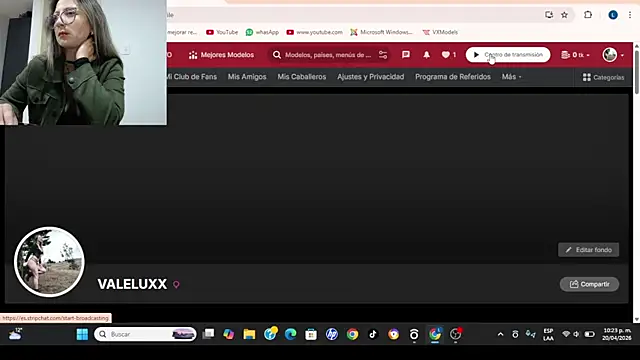
Task: Open Windows Start menu
Action: (82, 334)
